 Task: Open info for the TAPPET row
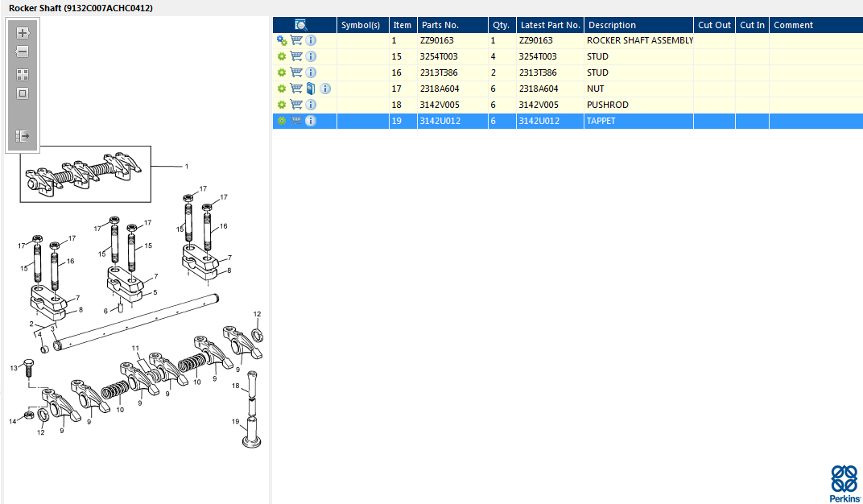[x=311, y=121]
